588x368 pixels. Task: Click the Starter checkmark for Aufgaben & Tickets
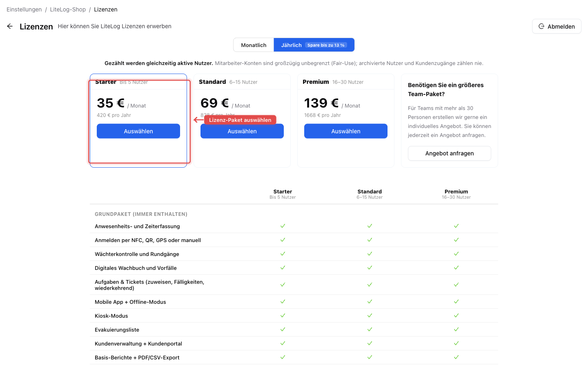[x=283, y=285]
